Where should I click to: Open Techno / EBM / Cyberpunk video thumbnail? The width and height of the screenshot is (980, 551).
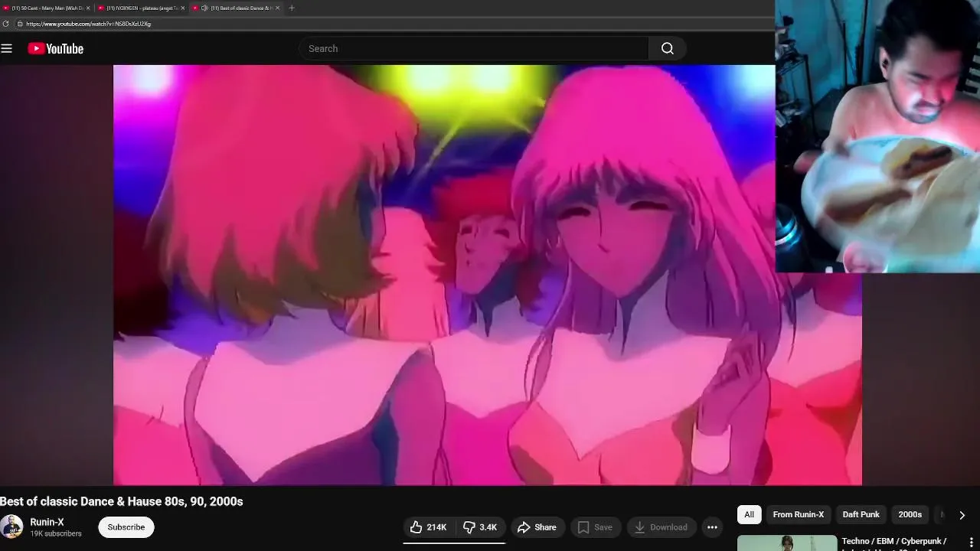click(x=787, y=543)
